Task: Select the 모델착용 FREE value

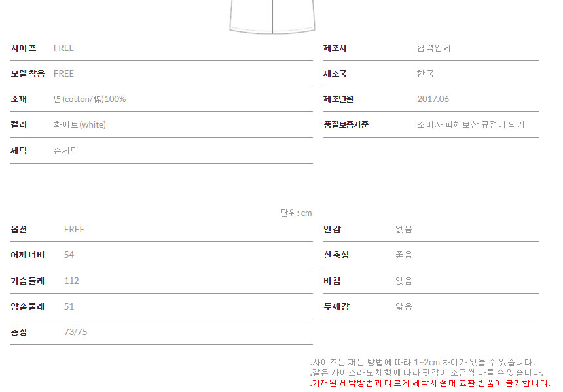Action: pos(64,74)
